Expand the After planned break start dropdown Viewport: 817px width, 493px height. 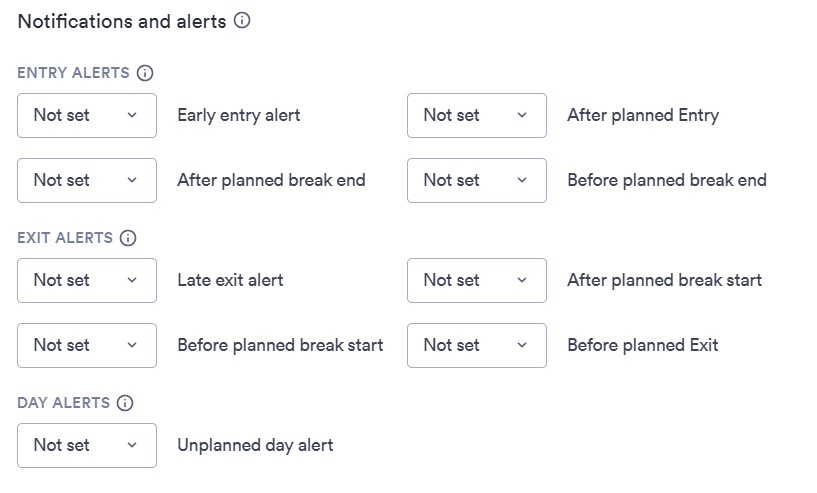point(477,280)
